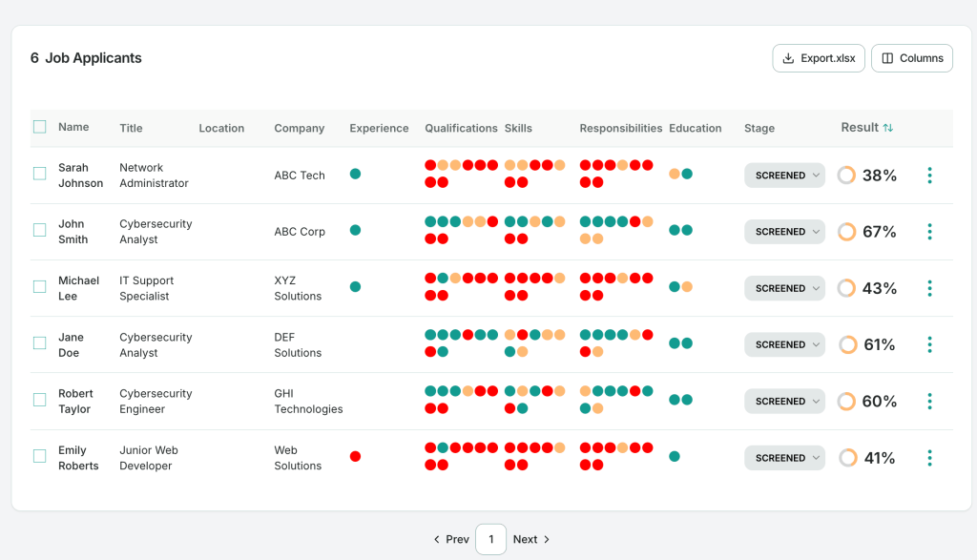Click the Experience column header
The image size is (977, 560).
(x=379, y=129)
